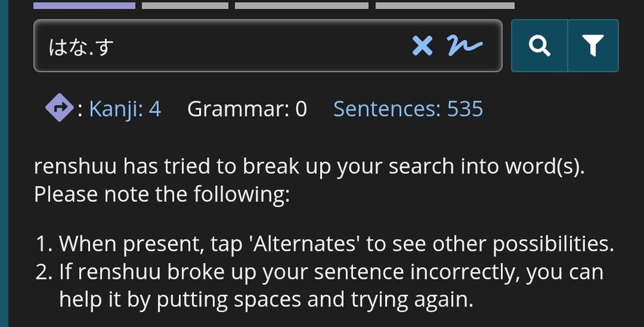The width and height of the screenshot is (644, 327).
Task: Focus the search box containing はな.す
Action: click(x=268, y=46)
